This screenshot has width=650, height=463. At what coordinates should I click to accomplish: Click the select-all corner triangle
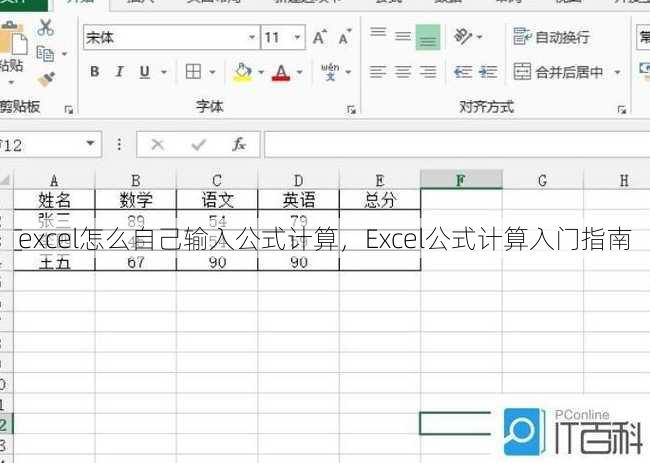point(5,180)
